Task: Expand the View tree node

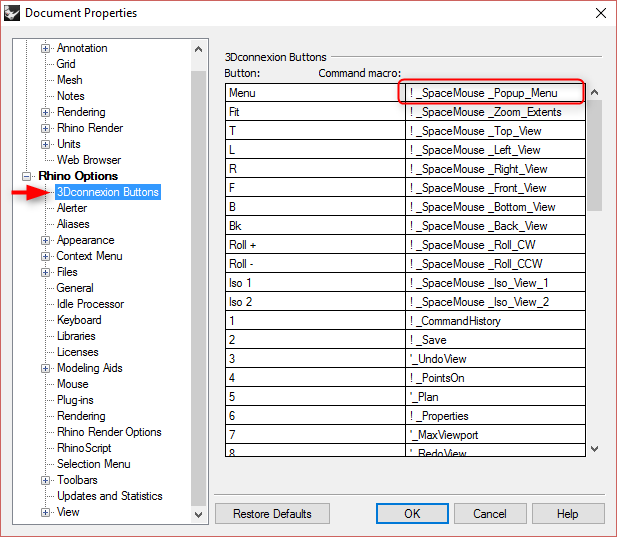Action: click(45, 512)
